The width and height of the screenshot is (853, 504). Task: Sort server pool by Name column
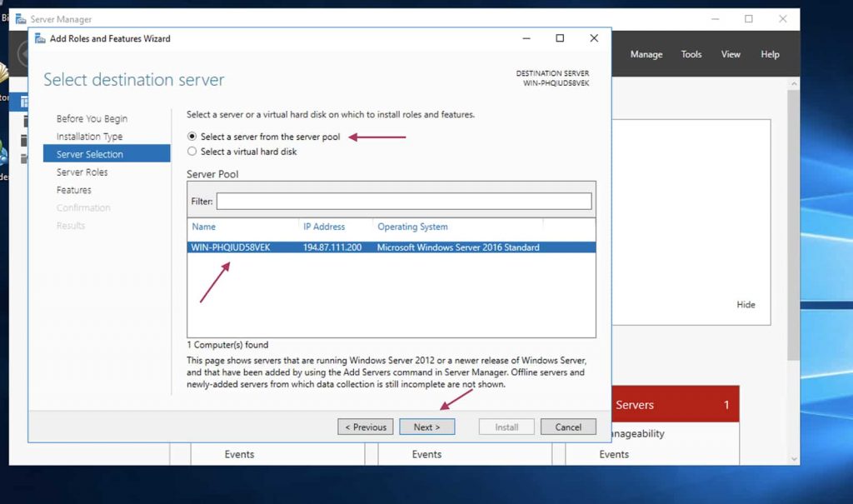[204, 227]
